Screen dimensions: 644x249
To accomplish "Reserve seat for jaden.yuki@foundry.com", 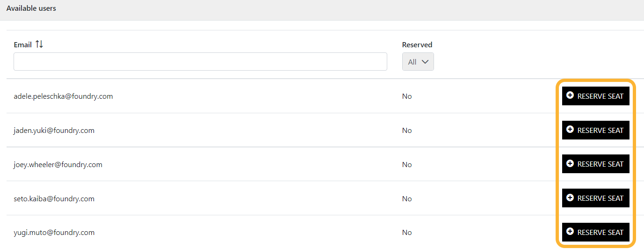I will 595,130.
